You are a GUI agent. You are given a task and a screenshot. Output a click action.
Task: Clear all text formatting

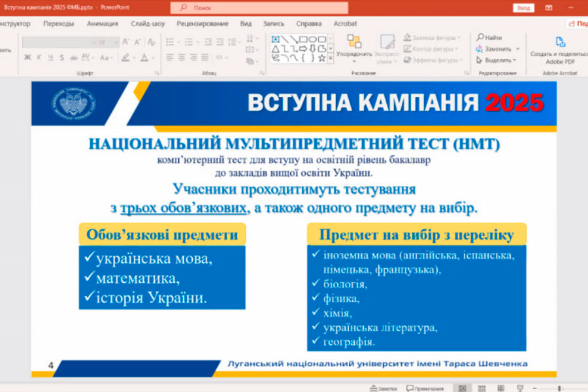tap(151, 42)
